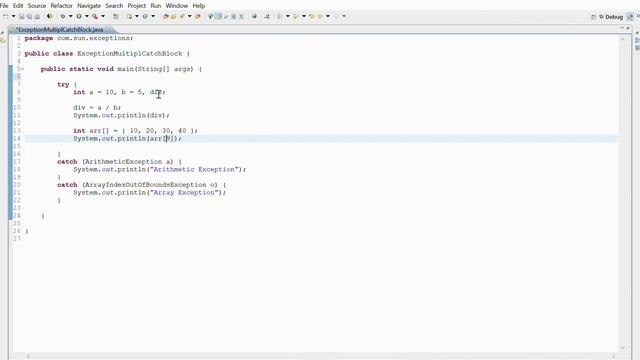Click the 'package com.sun.exceptions;' line
Screen dimensions: 640x360
coord(79,38)
